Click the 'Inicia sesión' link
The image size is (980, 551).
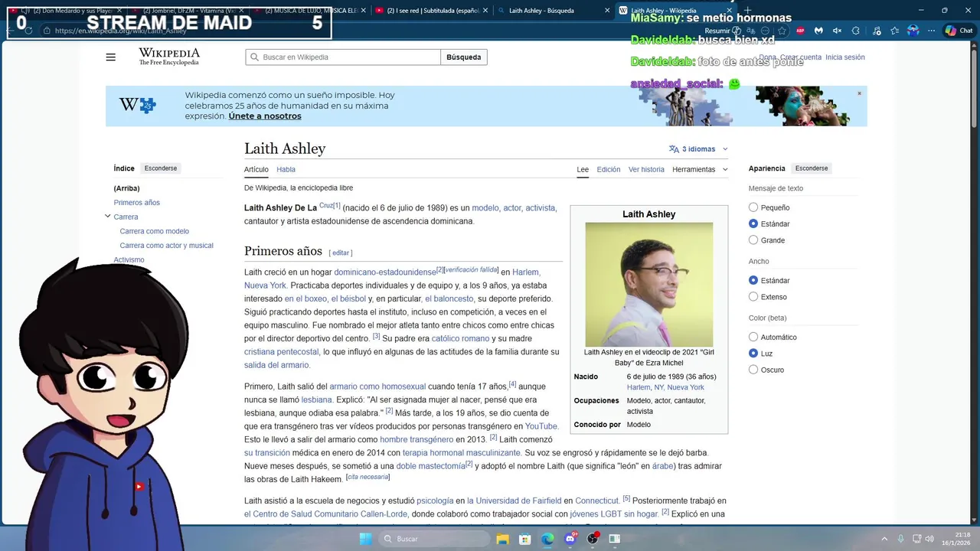(x=845, y=57)
